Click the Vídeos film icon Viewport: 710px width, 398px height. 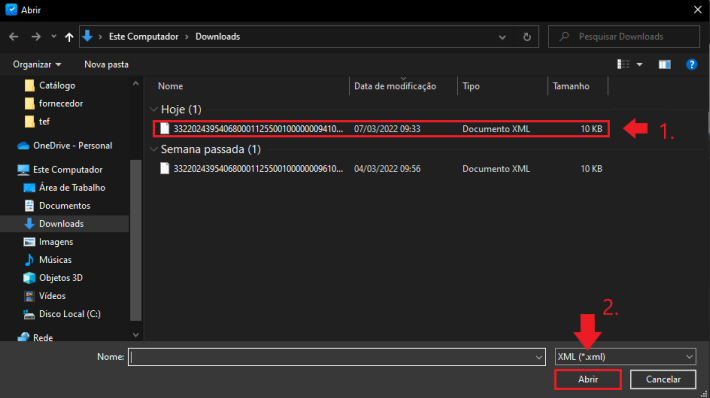tap(29, 296)
